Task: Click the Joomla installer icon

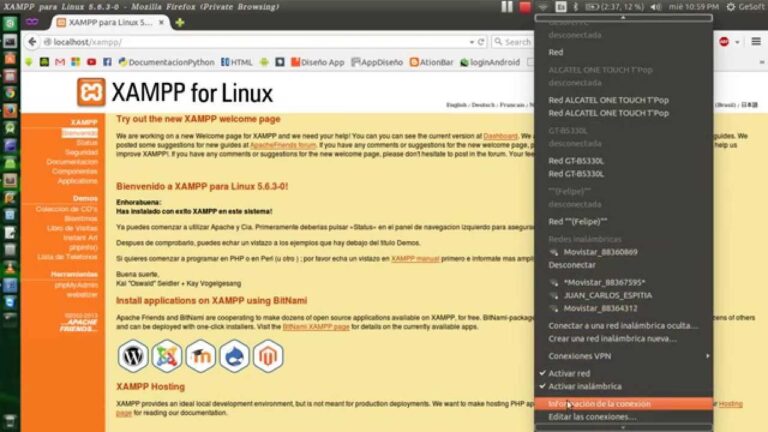Action: click(167, 355)
